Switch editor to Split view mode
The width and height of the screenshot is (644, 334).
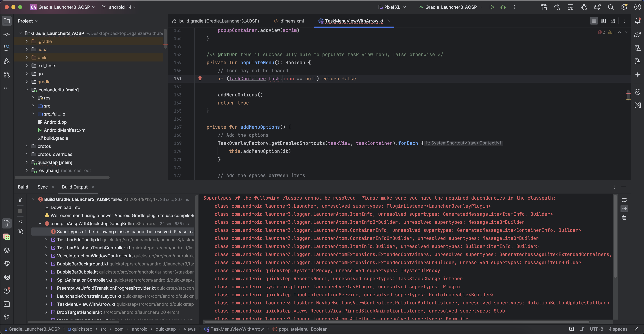pos(603,21)
